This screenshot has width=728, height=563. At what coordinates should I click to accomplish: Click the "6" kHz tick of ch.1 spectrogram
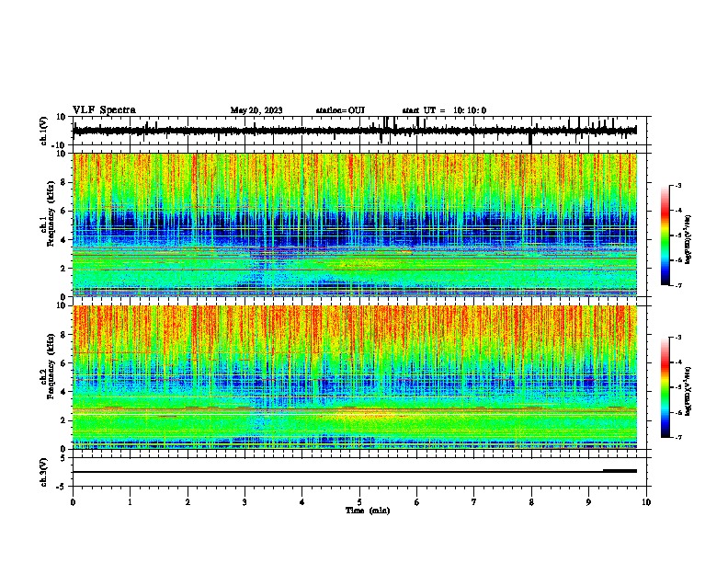(63, 211)
